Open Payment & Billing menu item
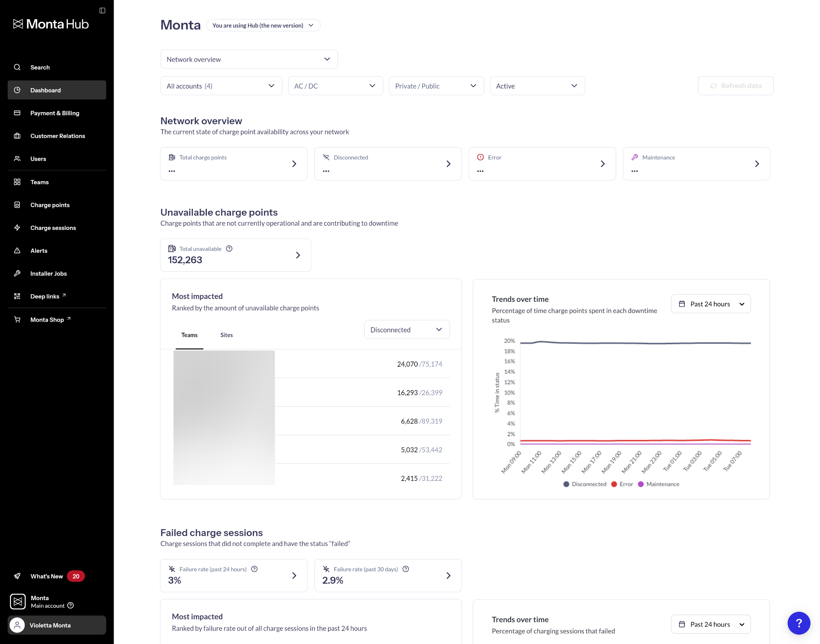 (55, 113)
